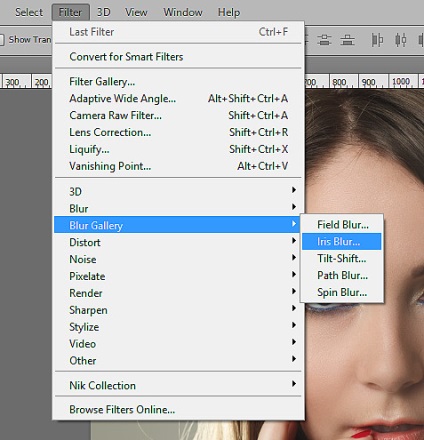424x440 pixels.
Task: Open the Window menu
Action: coord(183,12)
